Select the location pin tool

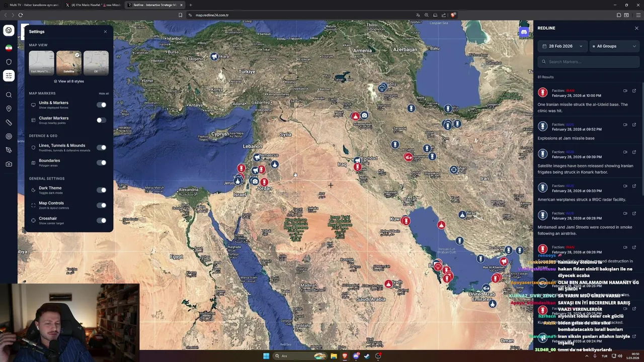(9, 109)
